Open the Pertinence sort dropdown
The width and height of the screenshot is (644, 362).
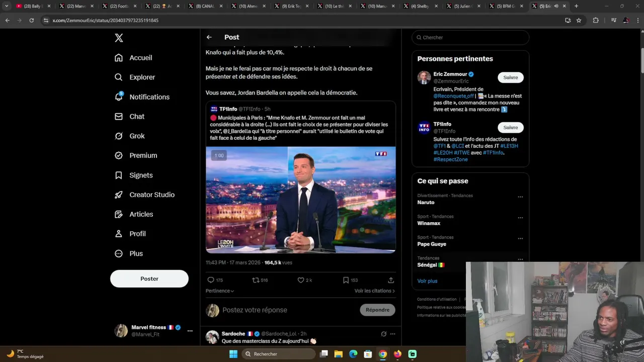click(x=220, y=291)
